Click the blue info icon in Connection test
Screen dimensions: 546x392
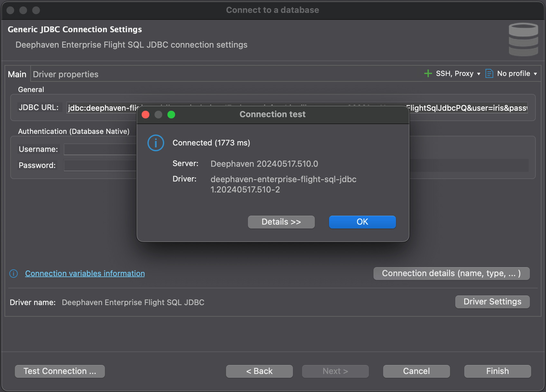click(x=156, y=143)
